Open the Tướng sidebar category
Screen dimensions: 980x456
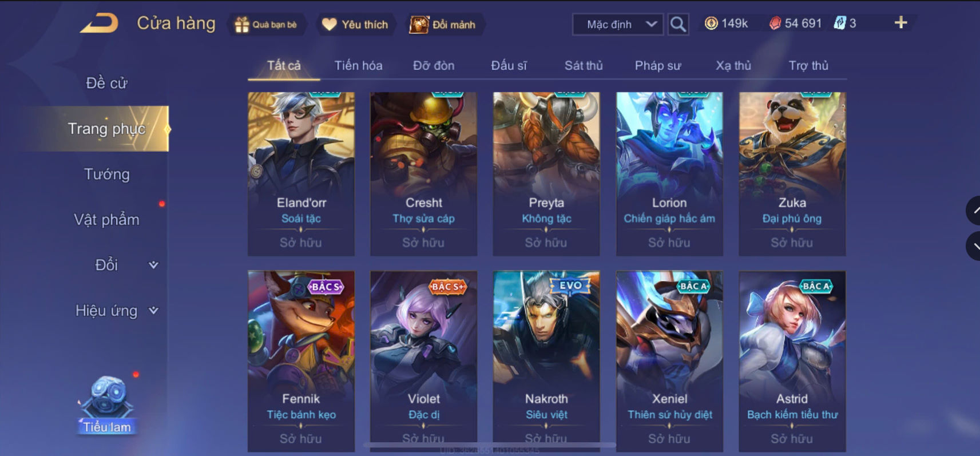coord(107,174)
